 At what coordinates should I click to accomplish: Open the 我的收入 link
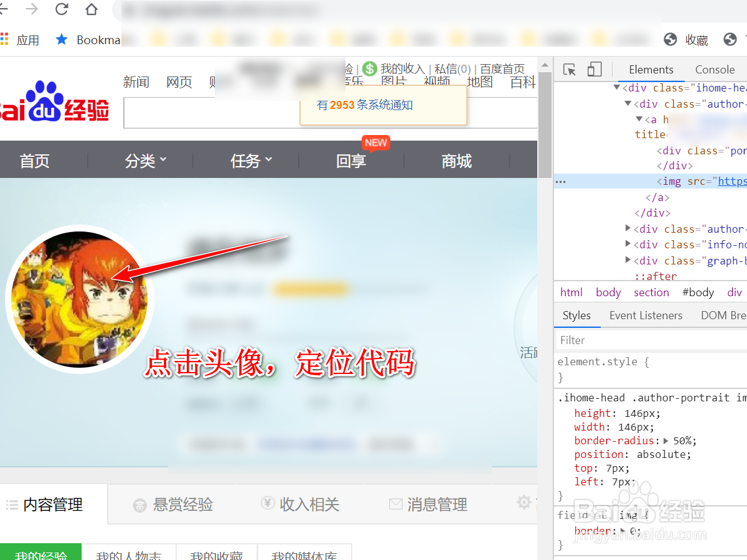tap(403, 69)
